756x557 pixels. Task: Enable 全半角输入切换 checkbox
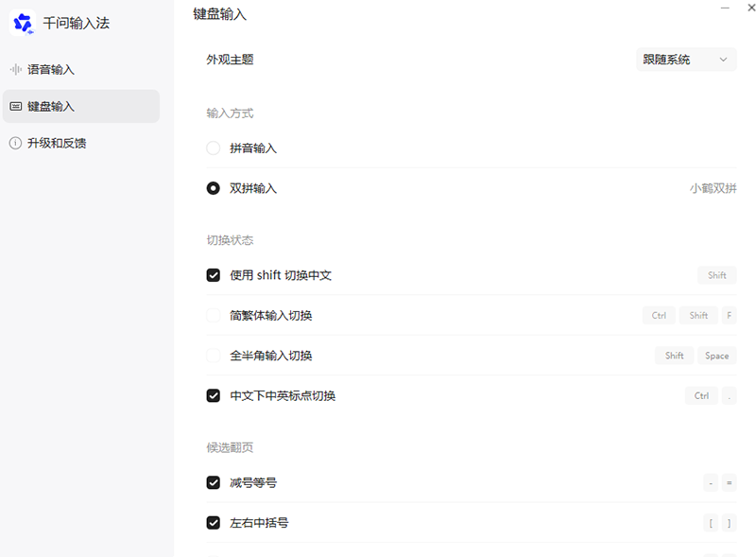[214, 356]
